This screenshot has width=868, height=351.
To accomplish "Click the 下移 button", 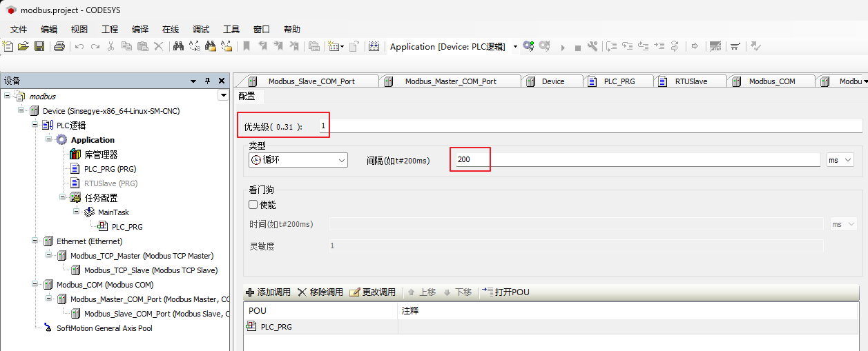I will [458, 292].
